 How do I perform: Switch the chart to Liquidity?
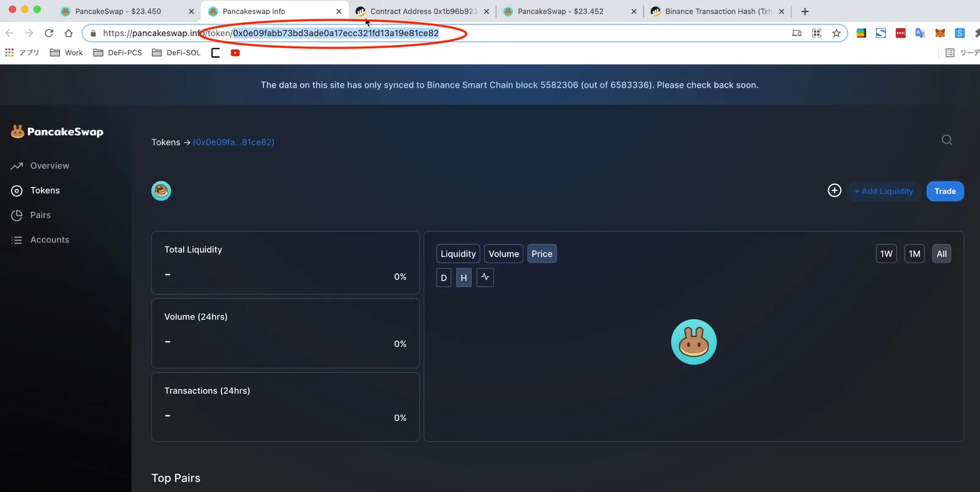[x=458, y=254]
